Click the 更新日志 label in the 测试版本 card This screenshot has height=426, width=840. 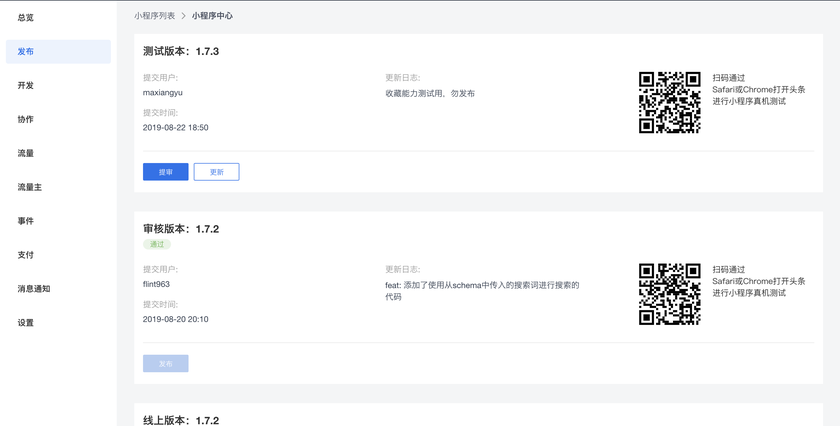[403, 78]
